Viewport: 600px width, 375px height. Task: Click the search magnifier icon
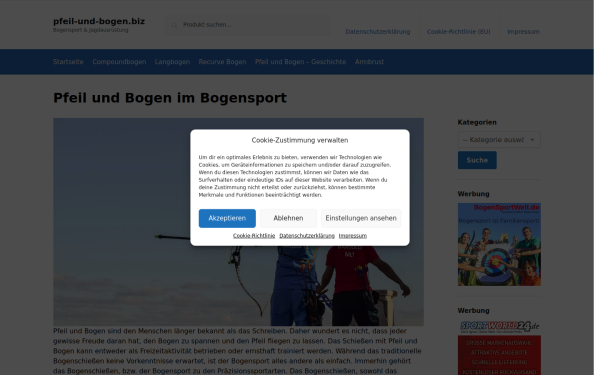click(x=174, y=25)
